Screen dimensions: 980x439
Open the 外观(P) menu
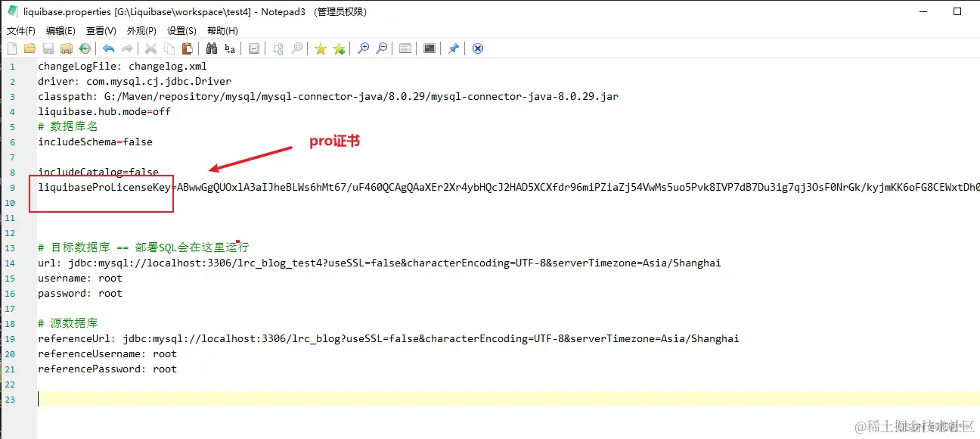[x=141, y=31]
